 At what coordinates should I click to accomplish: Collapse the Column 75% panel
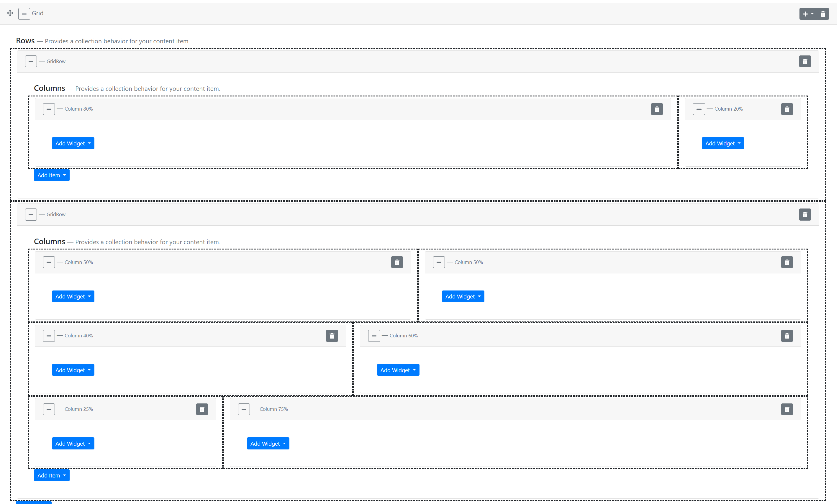point(244,409)
